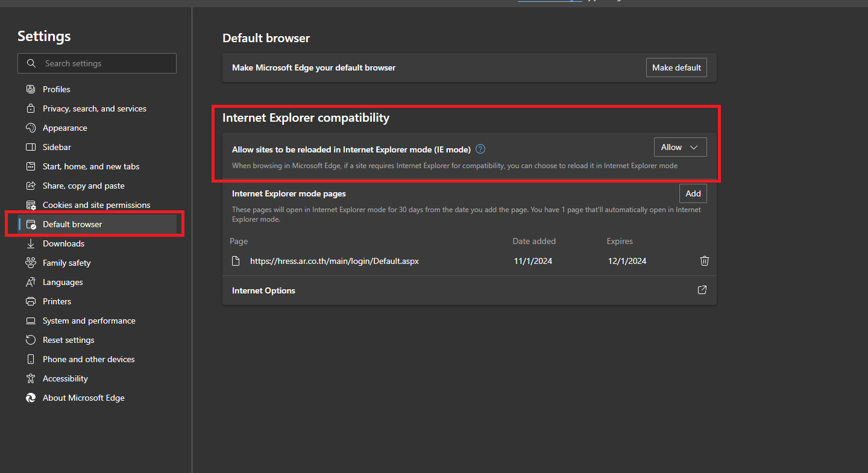868x473 pixels.
Task: Click the Sidebar panel icon
Action: point(31,147)
